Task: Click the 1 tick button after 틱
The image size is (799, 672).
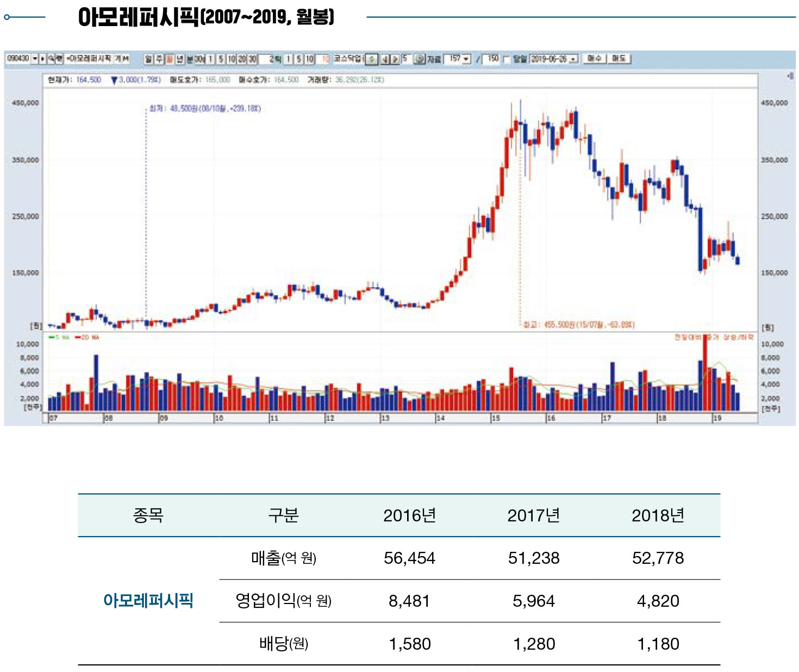Action: pyautogui.click(x=289, y=59)
